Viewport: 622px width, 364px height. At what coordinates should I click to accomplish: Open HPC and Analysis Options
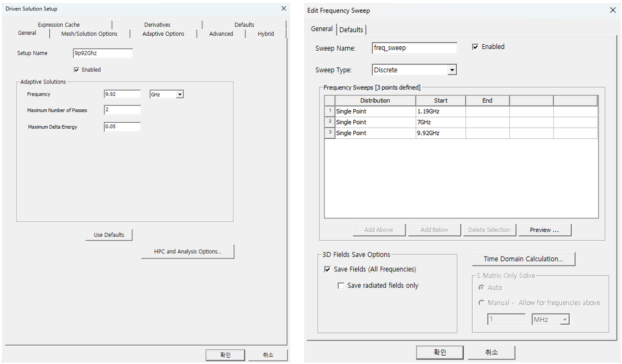tap(188, 252)
